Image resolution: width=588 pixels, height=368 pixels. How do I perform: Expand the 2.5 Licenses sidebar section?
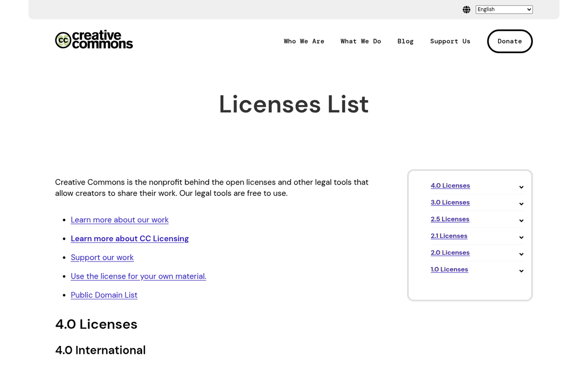click(521, 220)
